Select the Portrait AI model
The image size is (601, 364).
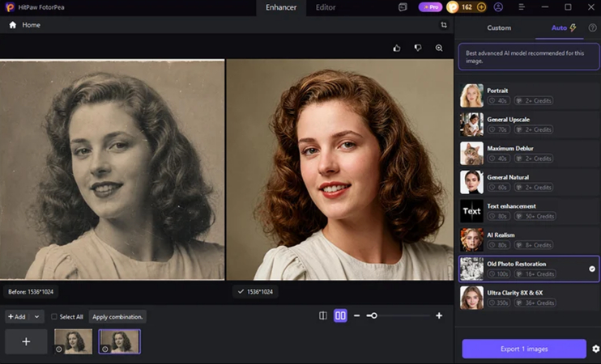click(529, 95)
